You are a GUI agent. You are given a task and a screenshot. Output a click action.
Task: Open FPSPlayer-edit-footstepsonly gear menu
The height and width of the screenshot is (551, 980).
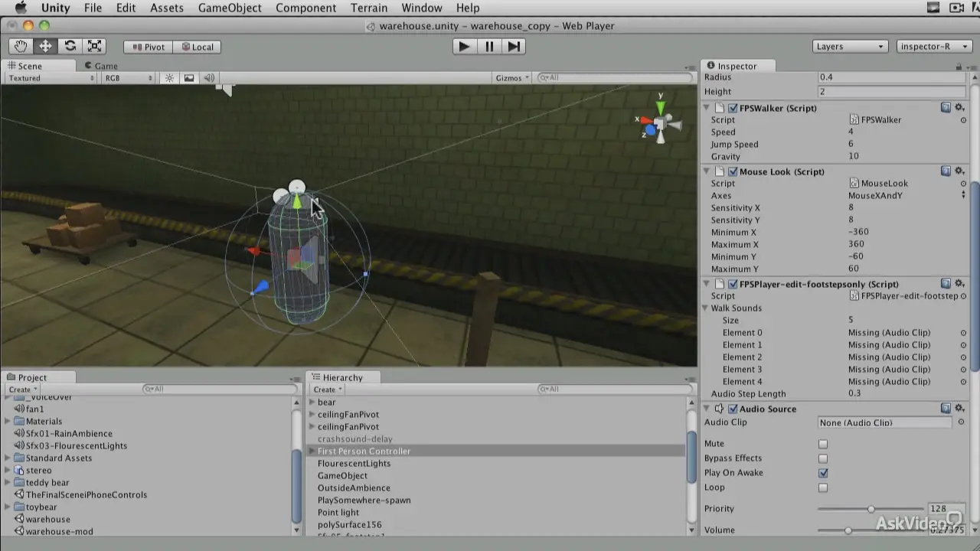tap(959, 284)
